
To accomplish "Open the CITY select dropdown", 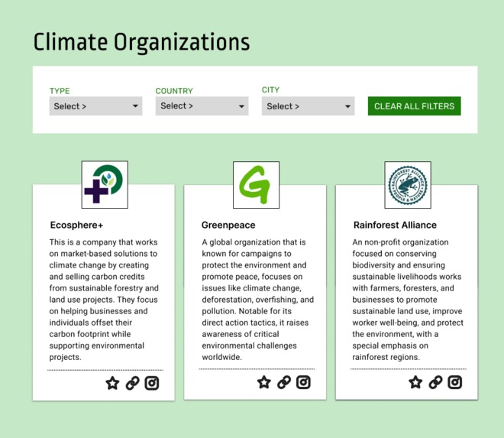I will (309, 106).
